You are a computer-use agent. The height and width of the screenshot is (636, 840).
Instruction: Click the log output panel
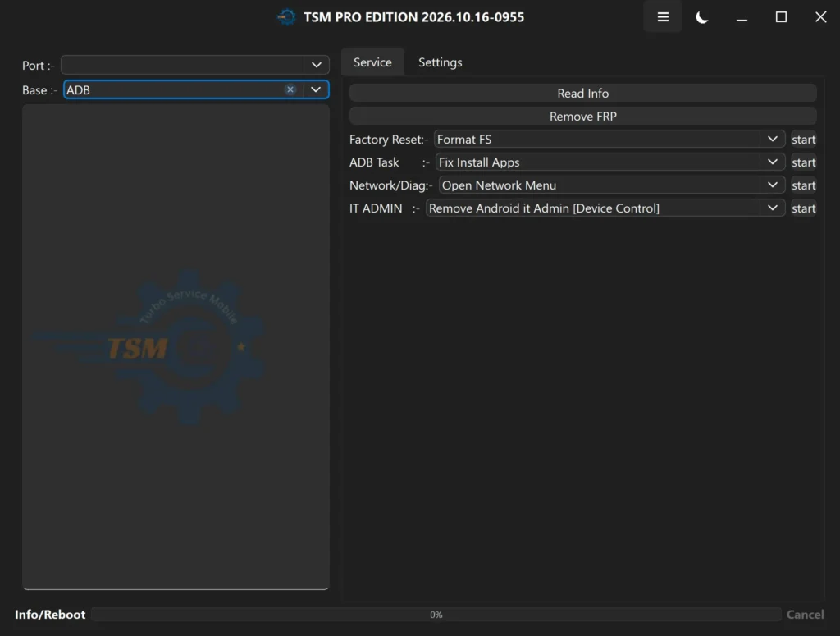[176, 346]
